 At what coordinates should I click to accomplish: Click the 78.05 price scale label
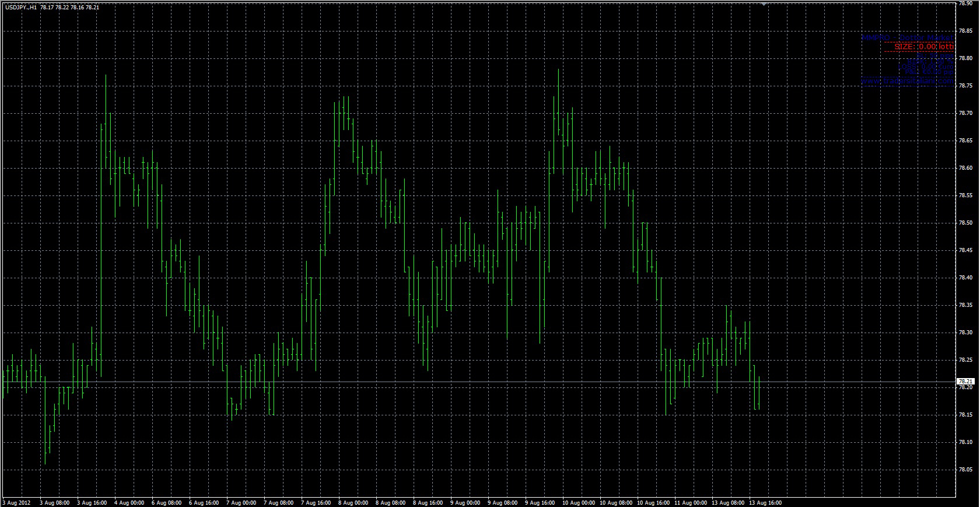(965, 470)
